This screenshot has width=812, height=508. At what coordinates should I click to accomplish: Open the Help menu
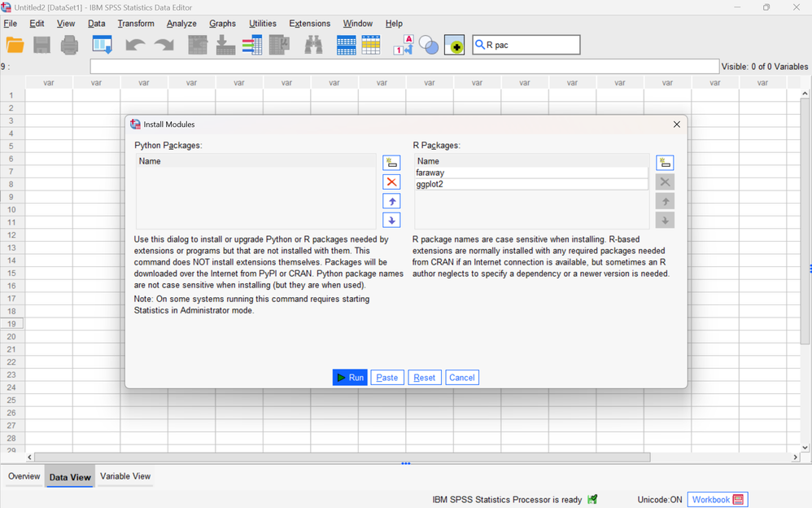pyautogui.click(x=394, y=24)
